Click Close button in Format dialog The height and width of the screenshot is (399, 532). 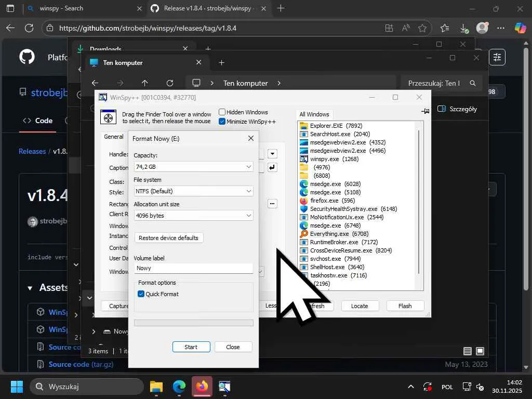pos(233,347)
